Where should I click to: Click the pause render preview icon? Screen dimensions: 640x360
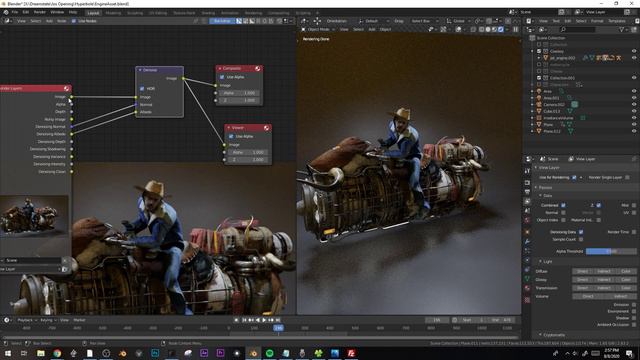click(x=516, y=29)
